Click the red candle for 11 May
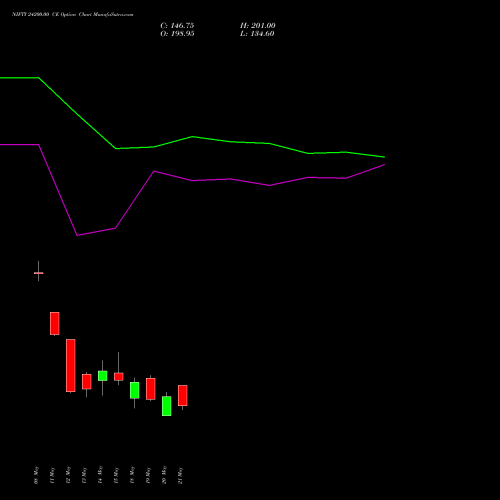Image resolution: width=500 pixels, height=500 pixels. 55,323
